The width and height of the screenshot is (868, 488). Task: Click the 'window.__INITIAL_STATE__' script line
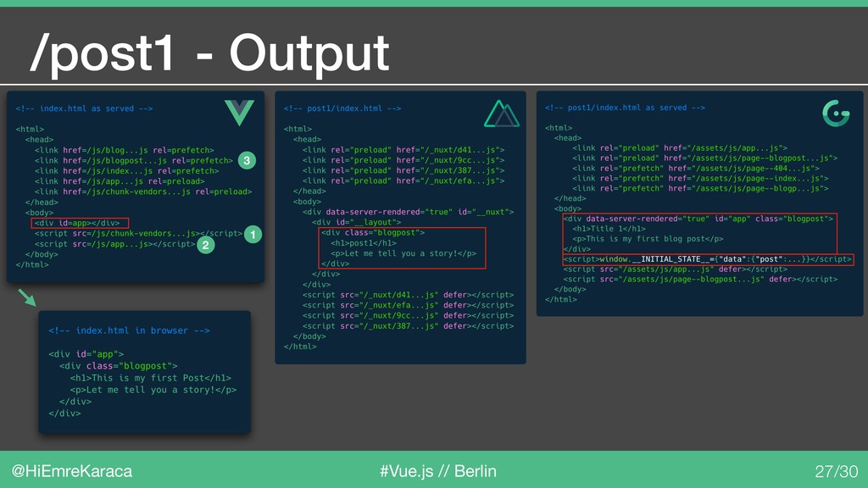pos(708,259)
